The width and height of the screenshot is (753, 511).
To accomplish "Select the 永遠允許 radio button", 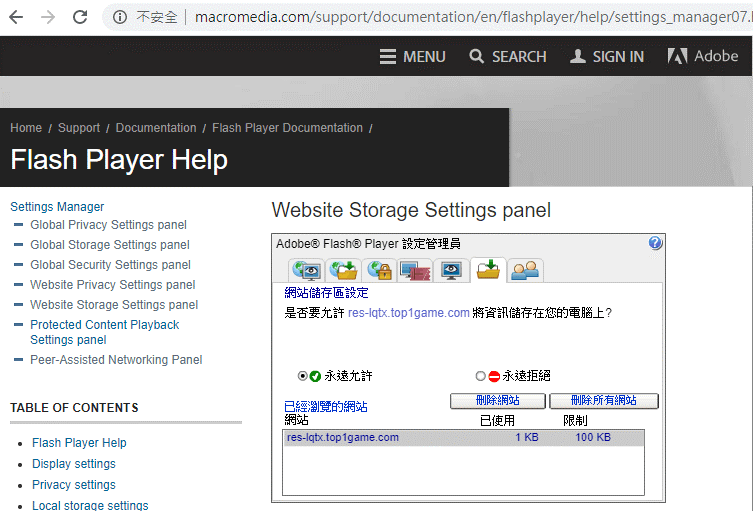I will point(303,376).
